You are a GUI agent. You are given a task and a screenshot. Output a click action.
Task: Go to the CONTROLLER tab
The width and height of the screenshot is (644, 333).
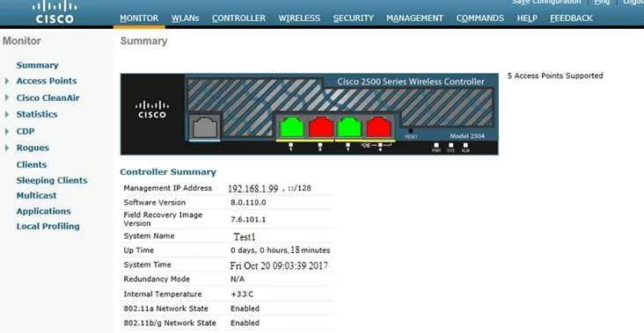point(238,18)
